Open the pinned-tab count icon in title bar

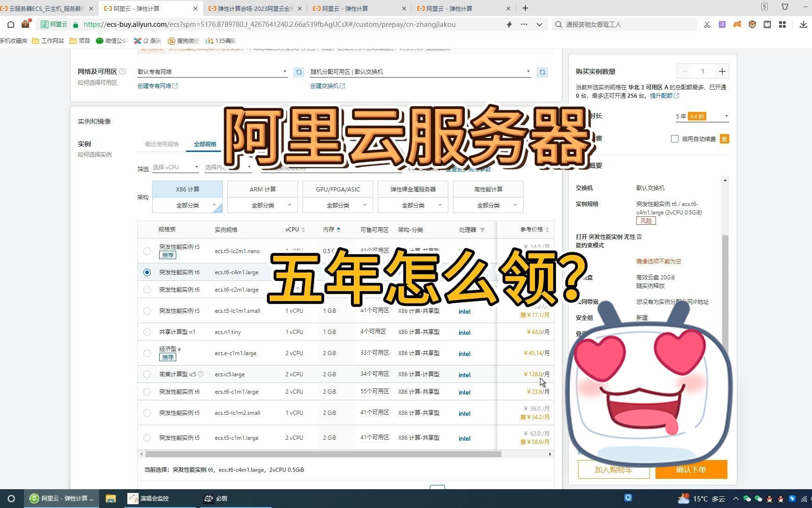[x=765, y=7]
